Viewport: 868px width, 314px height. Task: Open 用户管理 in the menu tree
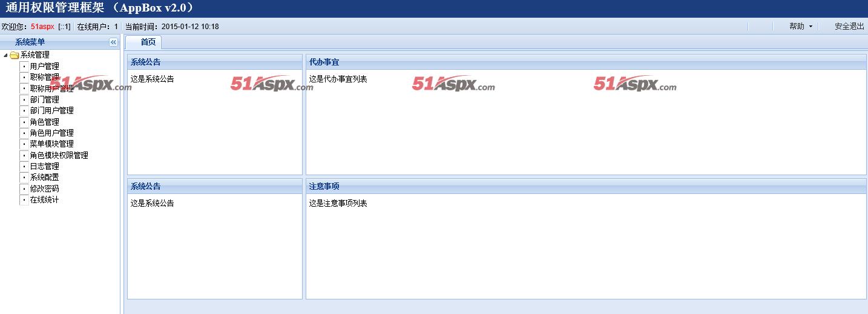[45, 66]
